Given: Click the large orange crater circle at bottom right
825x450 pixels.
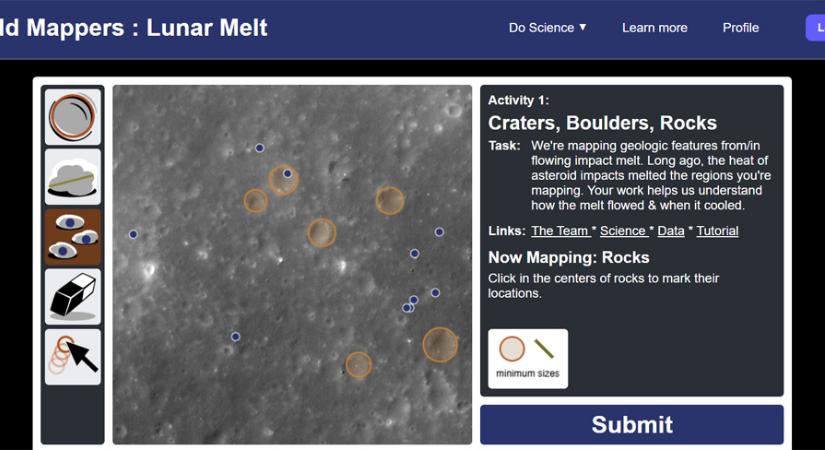Looking at the screenshot, I should (440, 344).
